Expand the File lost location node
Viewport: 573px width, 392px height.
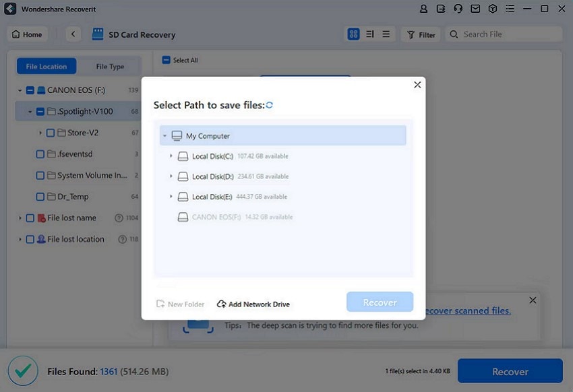coord(20,239)
